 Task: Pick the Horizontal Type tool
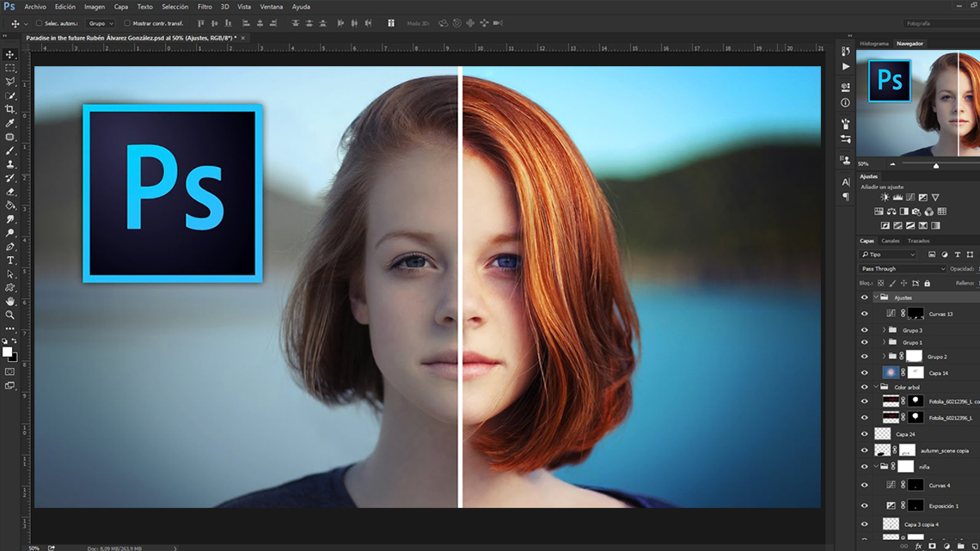coord(10,260)
